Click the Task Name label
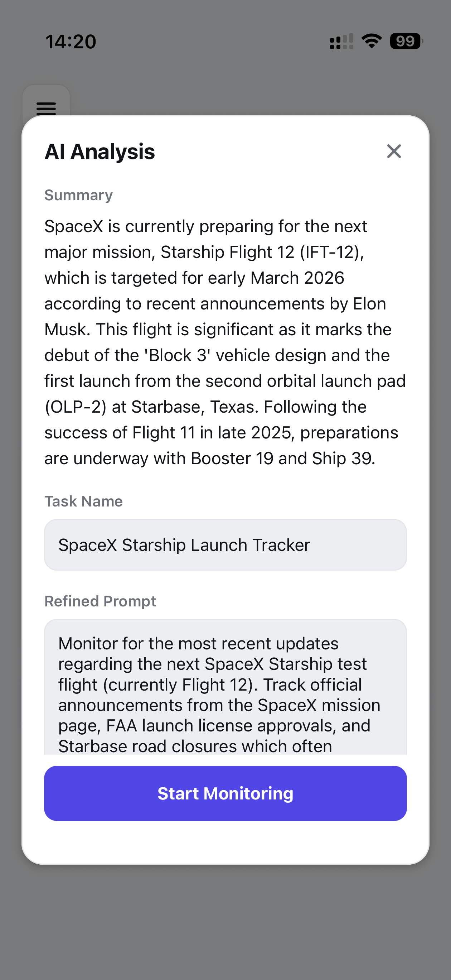The width and height of the screenshot is (451, 980). [x=83, y=501]
